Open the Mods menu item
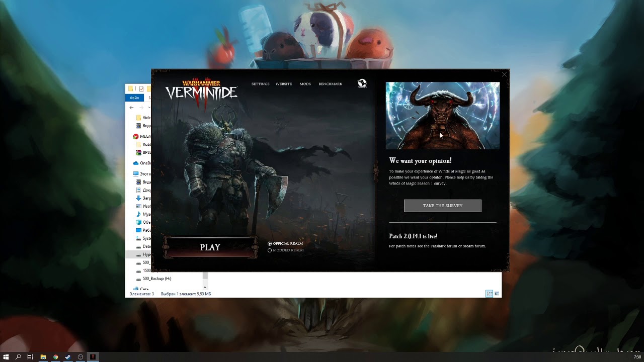 [305, 84]
